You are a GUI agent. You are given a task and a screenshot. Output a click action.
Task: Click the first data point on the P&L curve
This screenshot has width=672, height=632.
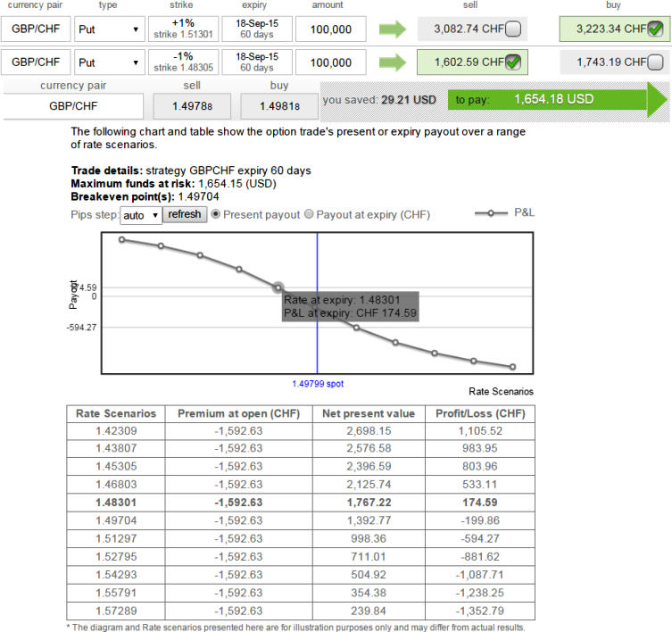[122, 240]
